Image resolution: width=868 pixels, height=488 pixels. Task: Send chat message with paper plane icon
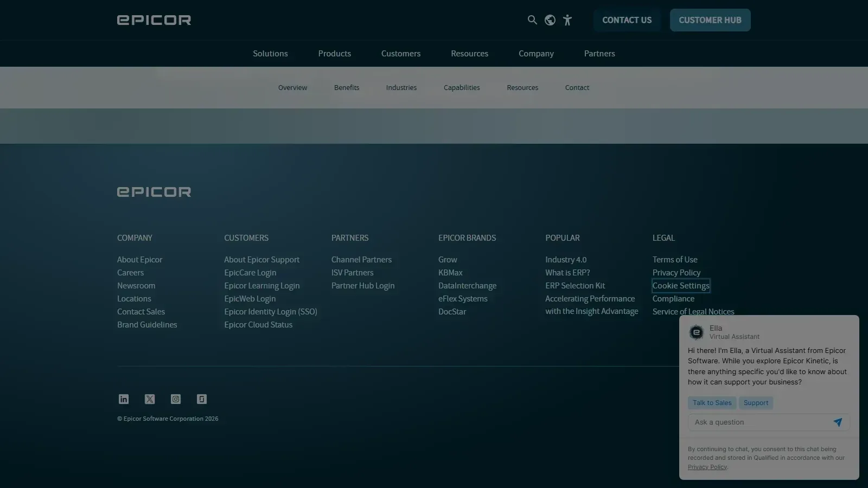click(838, 422)
